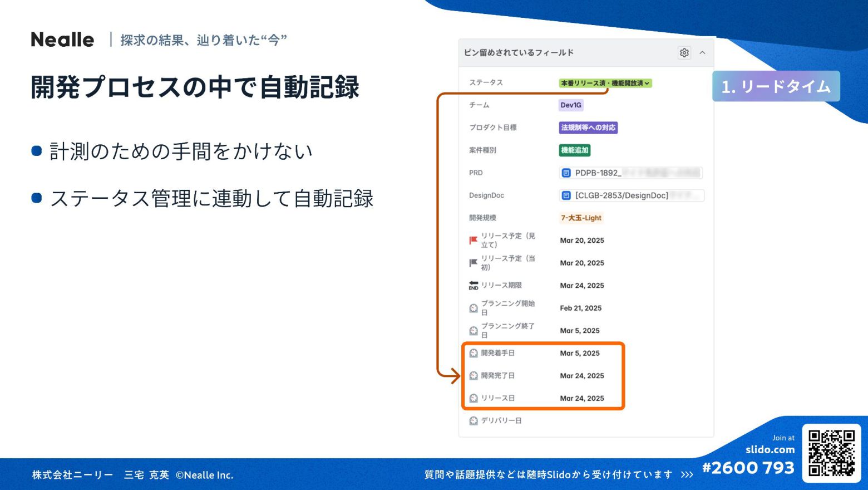Click the END arrow icon for リリース期限
The image size is (868, 490).
point(473,285)
